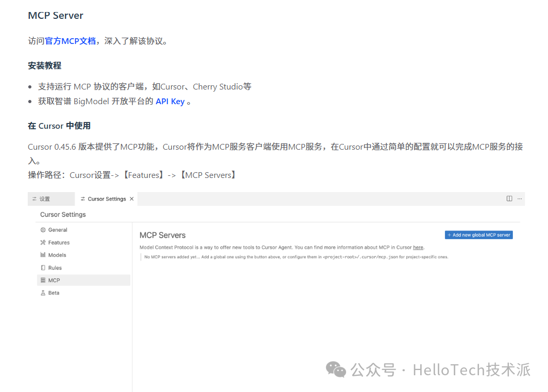Open the ellipsis more-actions icon
Image resolution: width=548 pixels, height=392 pixels.
(520, 199)
